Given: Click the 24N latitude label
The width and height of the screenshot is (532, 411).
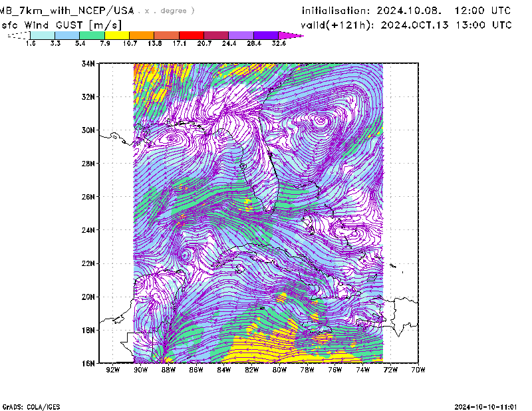Looking at the screenshot, I should (88, 229).
